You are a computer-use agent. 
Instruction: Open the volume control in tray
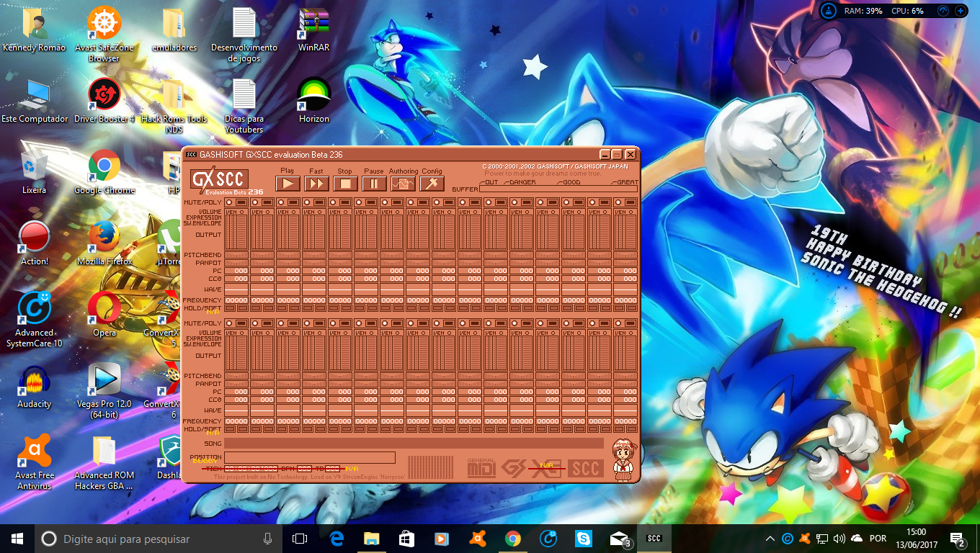[x=839, y=538]
